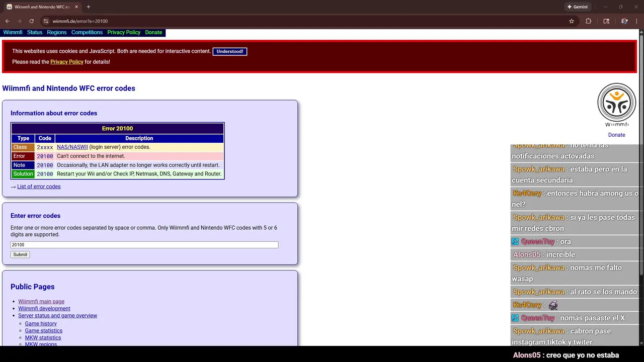Click the "Public Pages" heading
Viewport: 644px width, 362px height.
(x=32, y=287)
